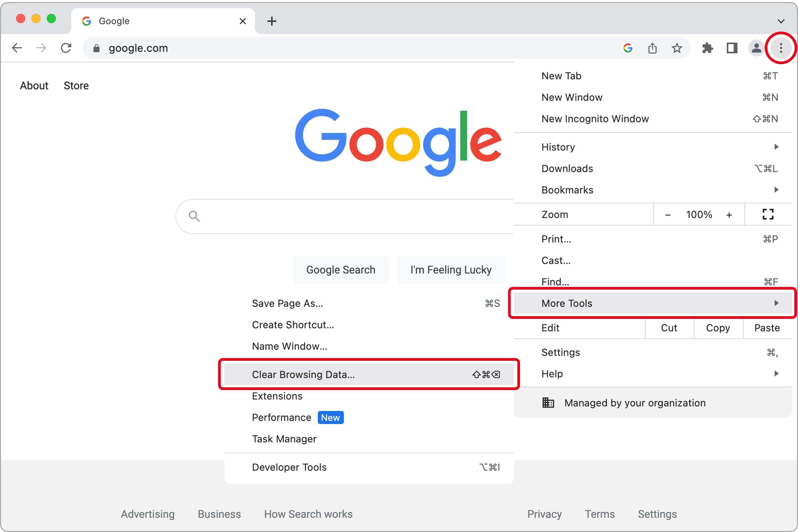Viewport: 798px width, 532px height.
Task: Open the Extensions puzzle-piece icon
Action: click(x=708, y=48)
